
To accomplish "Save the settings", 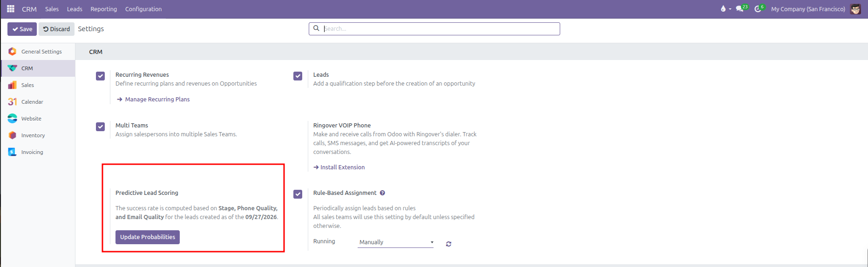I will 22,29.
